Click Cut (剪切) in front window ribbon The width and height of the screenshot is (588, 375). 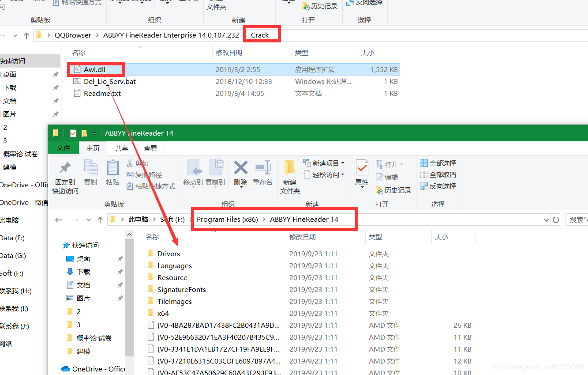(x=138, y=163)
